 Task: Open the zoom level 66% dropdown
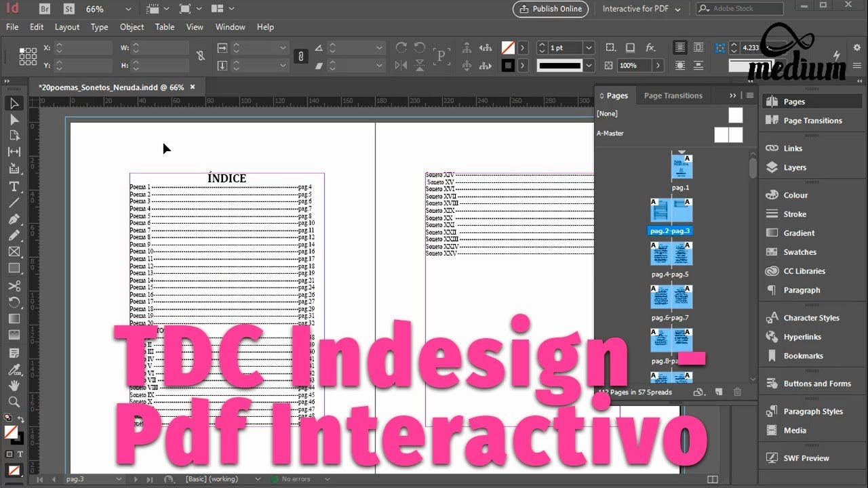click(x=127, y=9)
